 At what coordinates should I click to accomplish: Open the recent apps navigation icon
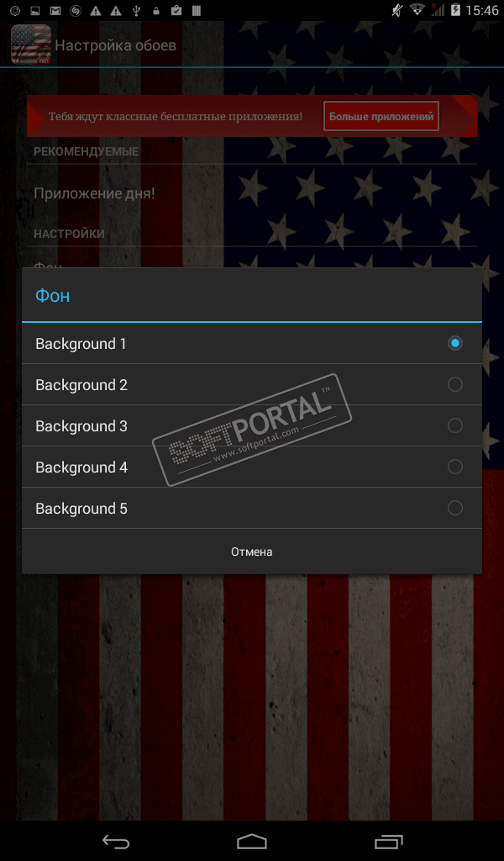(x=388, y=841)
